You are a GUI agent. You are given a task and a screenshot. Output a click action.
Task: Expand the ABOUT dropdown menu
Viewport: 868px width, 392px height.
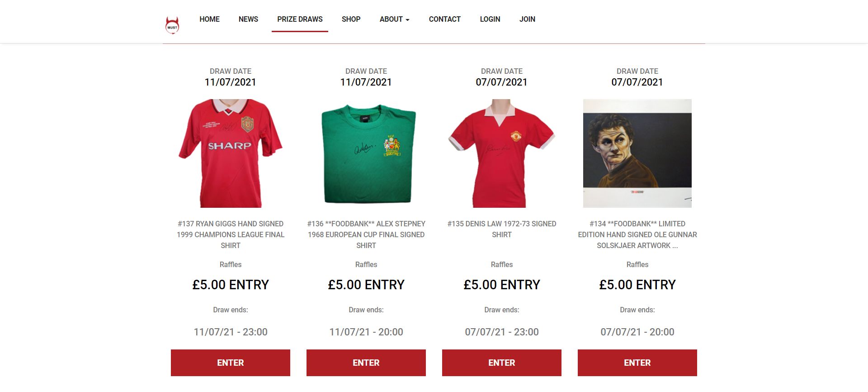pos(394,19)
